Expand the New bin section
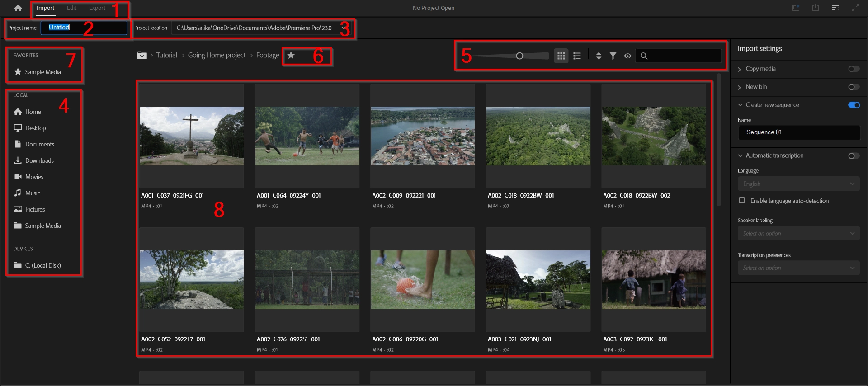The height and width of the screenshot is (386, 868). 740,87
